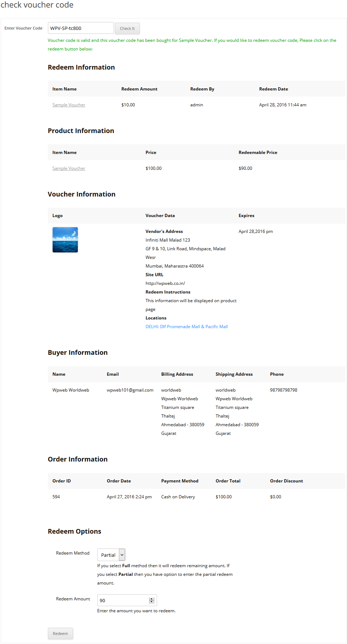The height and width of the screenshot is (644, 347).
Task: Click the ocean voucher logo thumbnail
Action: click(65, 240)
